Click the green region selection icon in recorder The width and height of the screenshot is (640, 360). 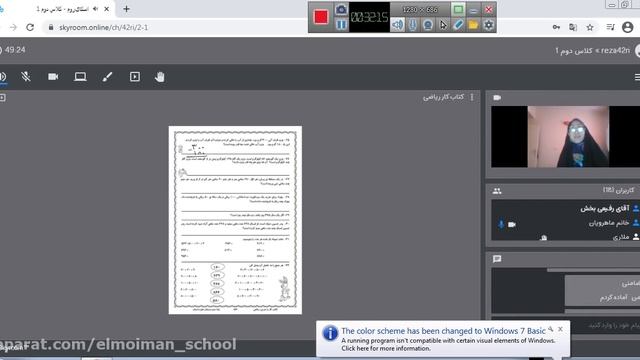click(458, 9)
